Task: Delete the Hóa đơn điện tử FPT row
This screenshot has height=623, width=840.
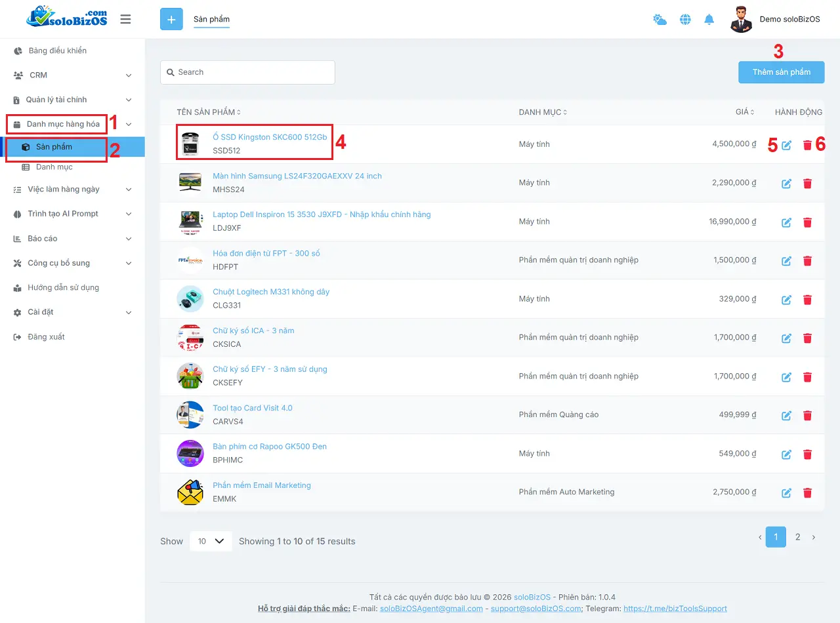Action: click(x=807, y=261)
